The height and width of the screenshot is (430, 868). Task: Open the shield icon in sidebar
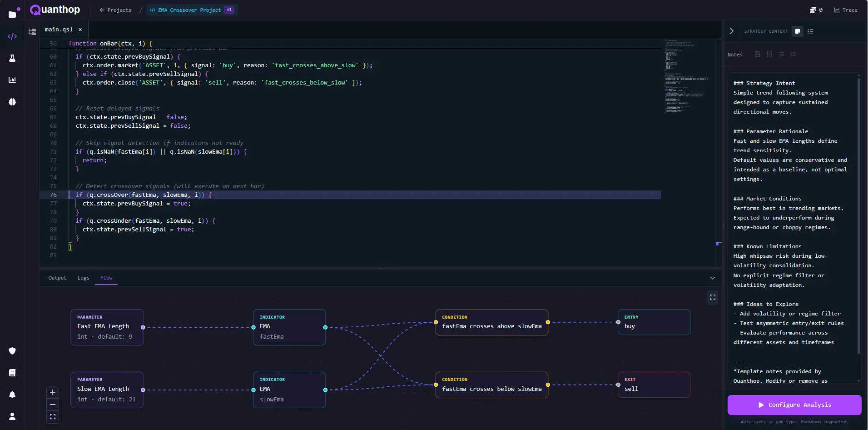click(12, 351)
